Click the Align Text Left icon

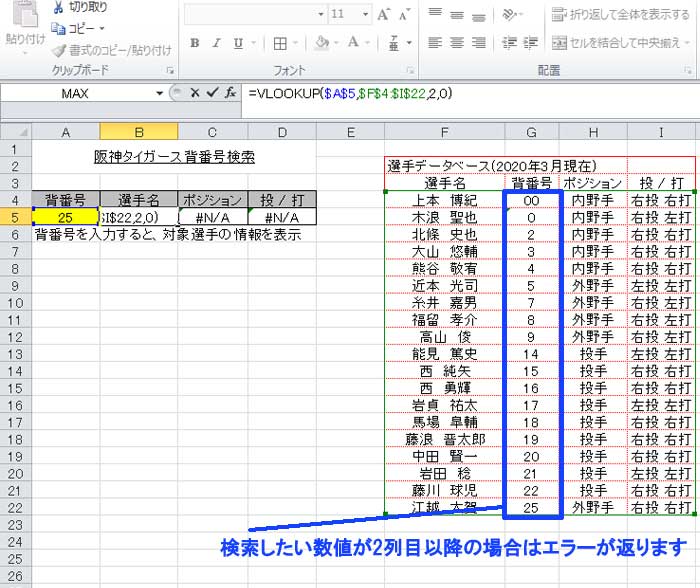point(435,43)
